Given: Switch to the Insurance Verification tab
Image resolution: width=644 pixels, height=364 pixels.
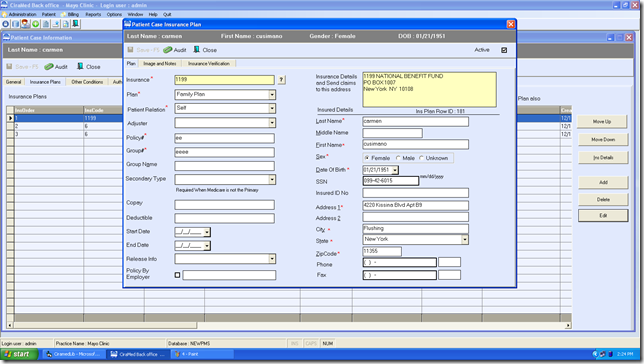Looking at the screenshot, I should (x=209, y=64).
